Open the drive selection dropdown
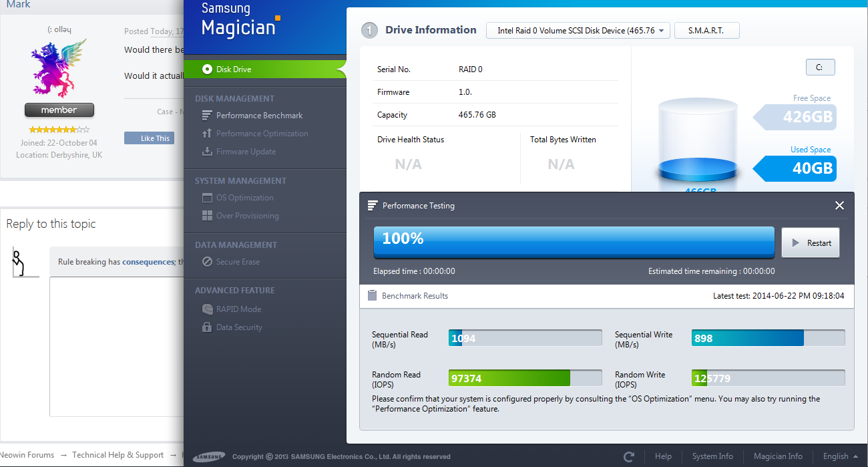Screen dimensions: 868x467 578,31
